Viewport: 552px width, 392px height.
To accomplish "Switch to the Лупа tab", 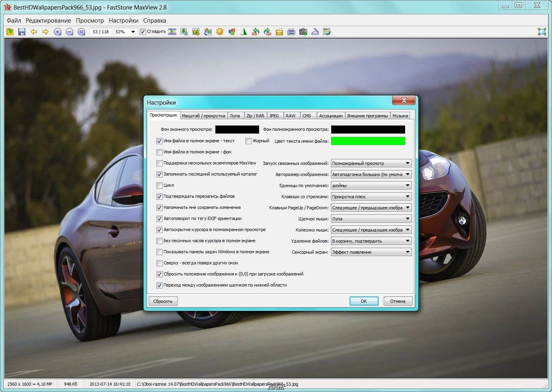I will (235, 116).
